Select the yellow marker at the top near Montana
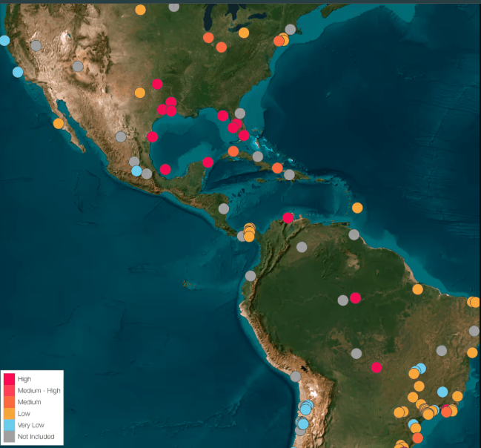Image resolution: width=481 pixels, height=448 pixels. tap(141, 10)
